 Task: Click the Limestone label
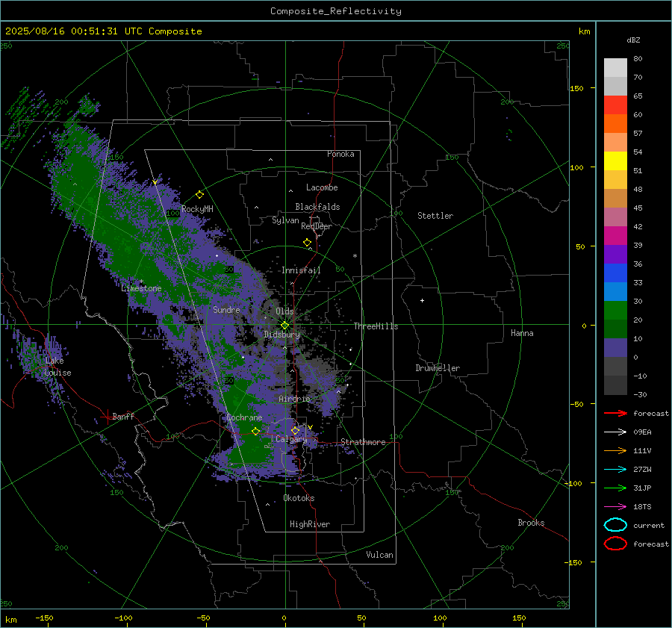tap(141, 288)
